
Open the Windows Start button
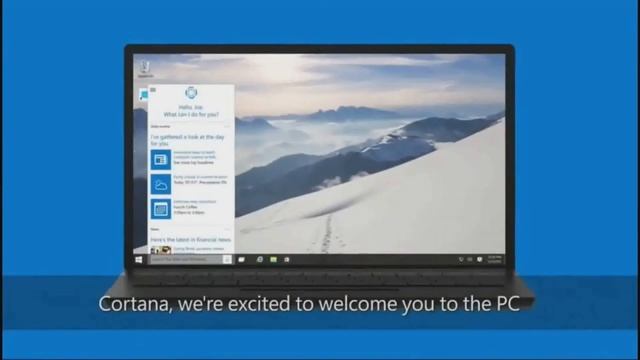[x=139, y=260]
